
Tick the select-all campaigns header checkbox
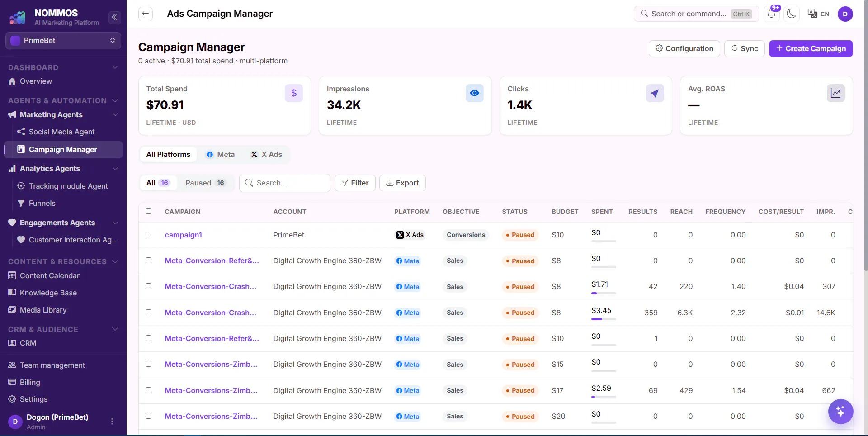(x=148, y=211)
